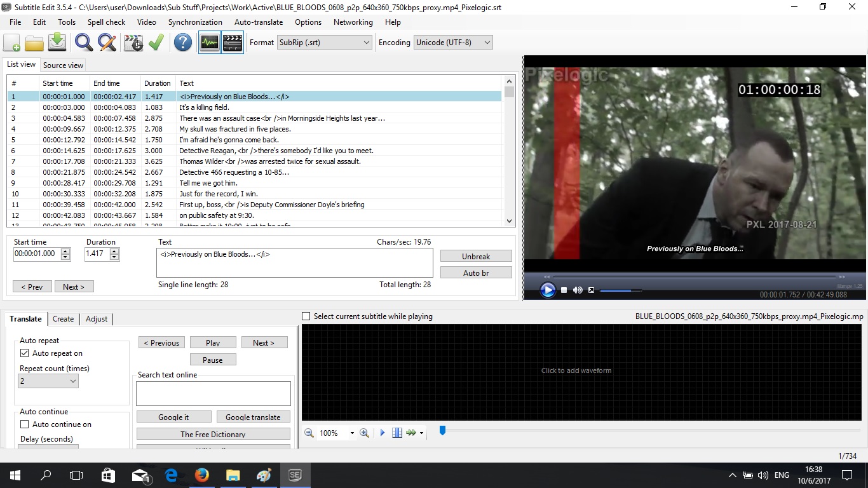Uncheck Auto repeat on
868x488 pixels.
(25, 353)
